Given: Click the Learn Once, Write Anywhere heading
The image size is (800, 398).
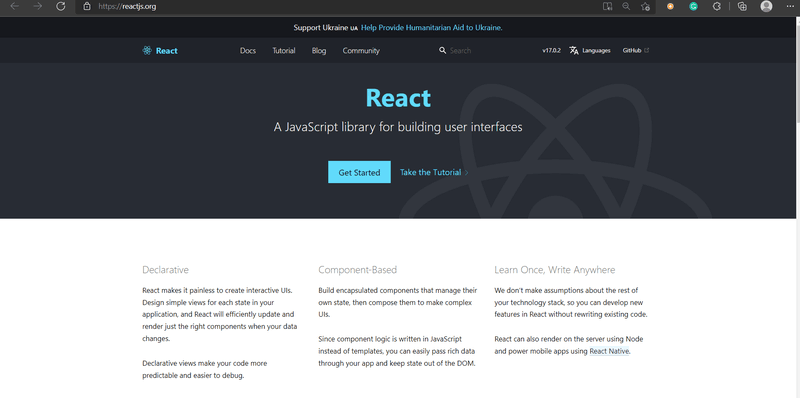Looking at the screenshot, I should coord(555,269).
